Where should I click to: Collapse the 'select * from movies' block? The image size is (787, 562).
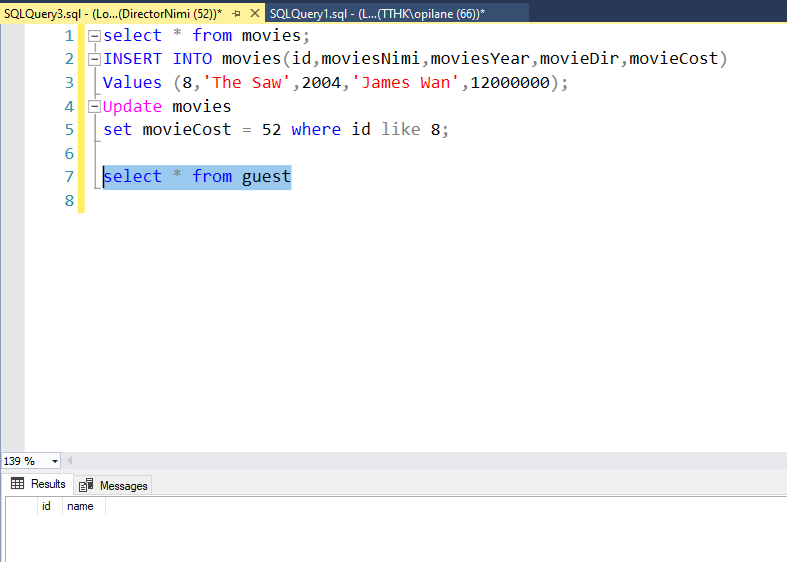pyautogui.click(x=94, y=36)
